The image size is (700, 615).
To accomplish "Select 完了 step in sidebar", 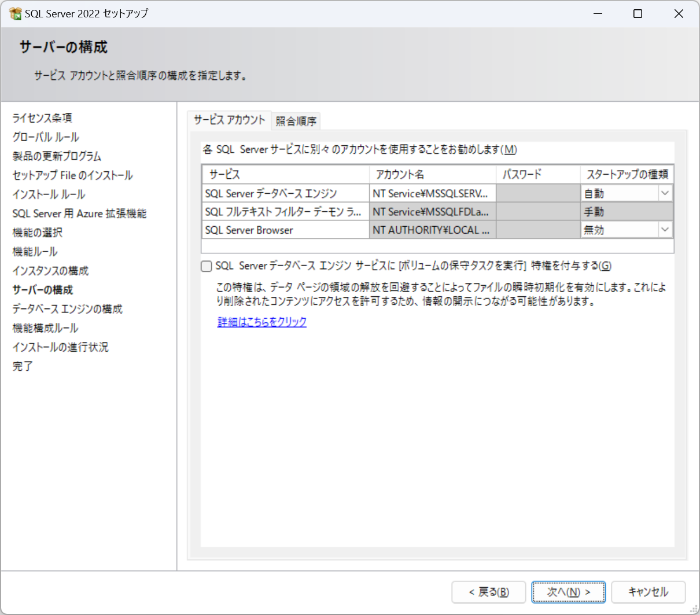I will point(23,366).
